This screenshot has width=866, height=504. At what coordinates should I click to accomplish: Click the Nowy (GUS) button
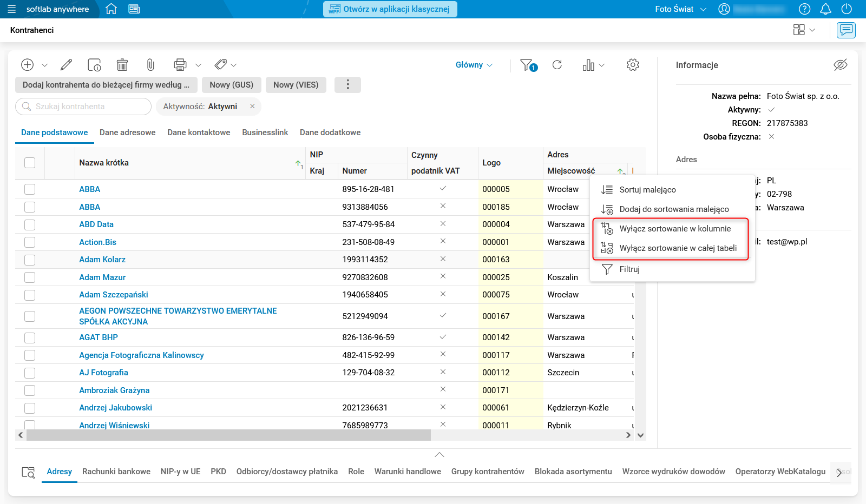[232, 85]
